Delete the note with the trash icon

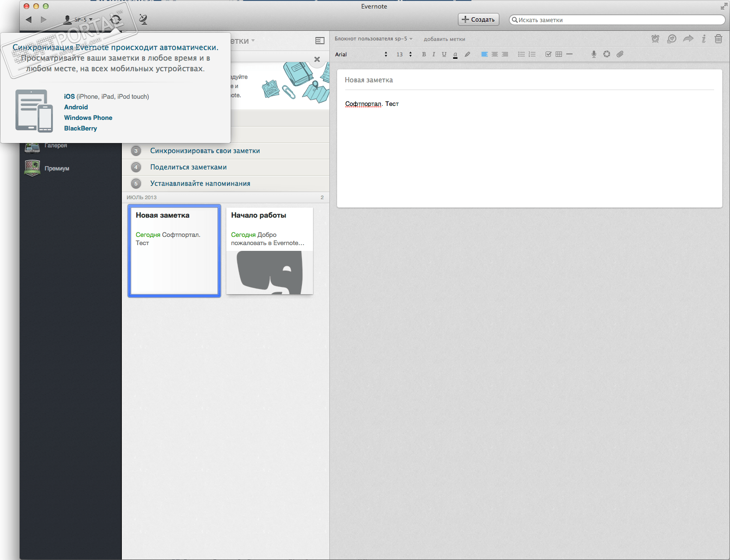(718, 39)
